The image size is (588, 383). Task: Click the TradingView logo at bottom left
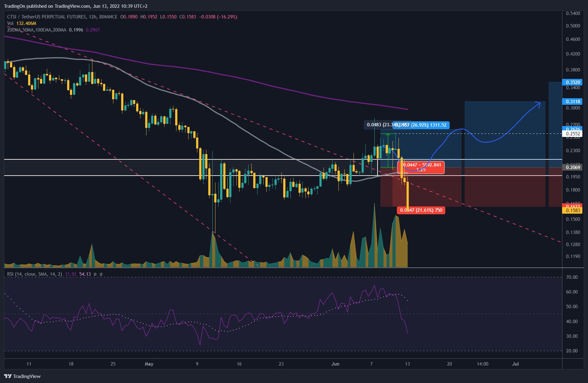tap(22, 376)
